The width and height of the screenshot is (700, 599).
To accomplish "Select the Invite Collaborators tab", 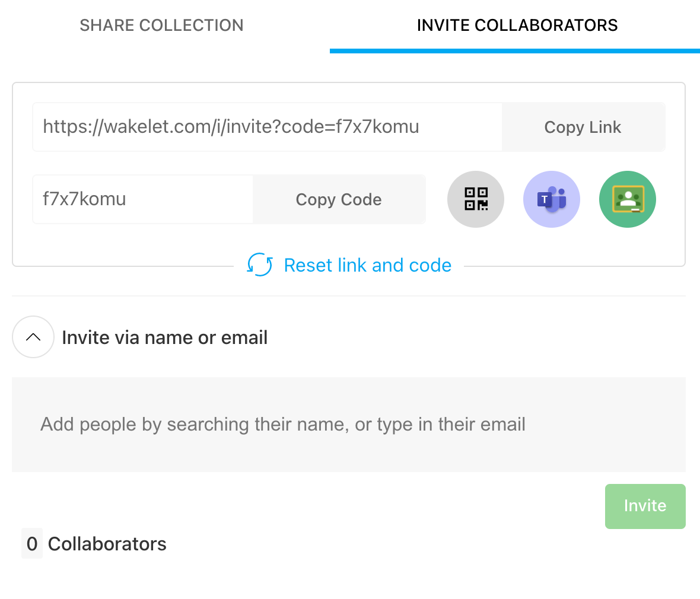I will (517, 26).
